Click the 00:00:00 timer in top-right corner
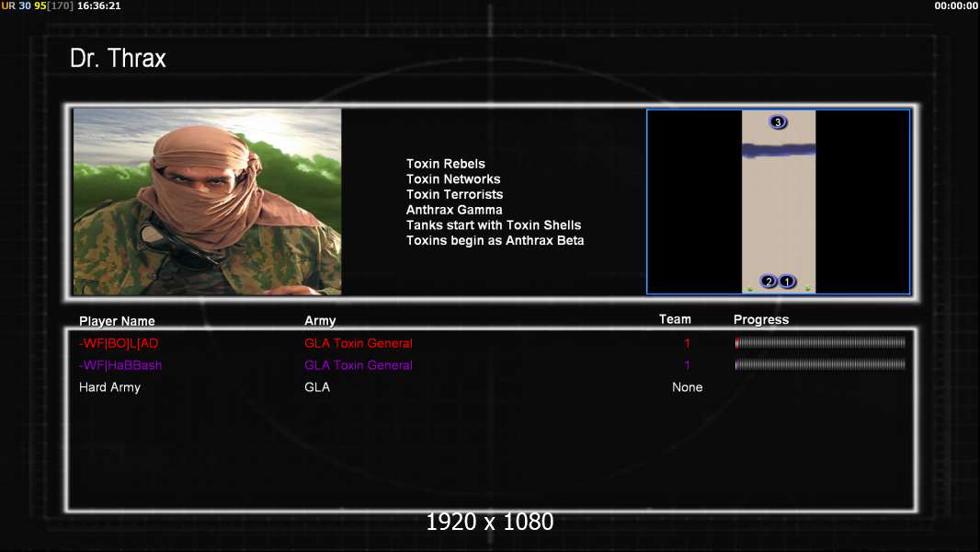This screenshot has width=980, height=552. coord(956,6)
